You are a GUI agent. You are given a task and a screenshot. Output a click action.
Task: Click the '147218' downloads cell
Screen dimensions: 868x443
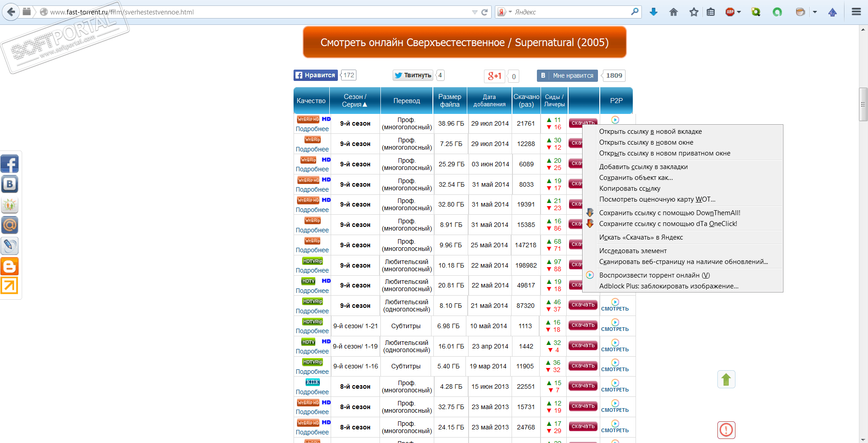(x=526, y=245)
